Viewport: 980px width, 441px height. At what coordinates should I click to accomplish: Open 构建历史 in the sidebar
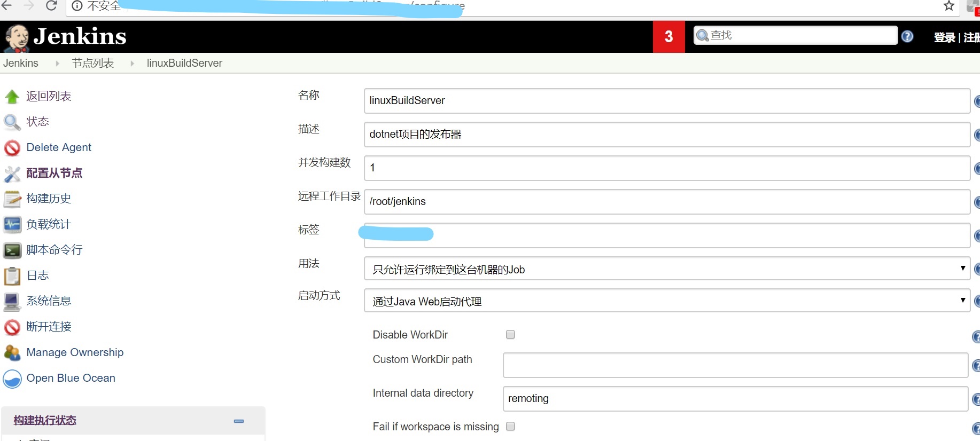point(49,199)
